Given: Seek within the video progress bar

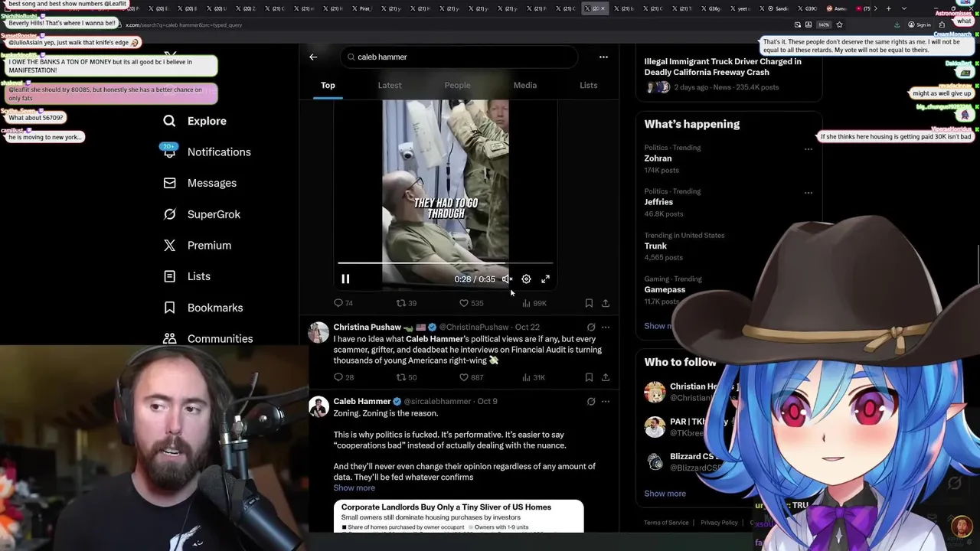Looking at the screenshot, I should pyautogui.click(x=445, y=262).
